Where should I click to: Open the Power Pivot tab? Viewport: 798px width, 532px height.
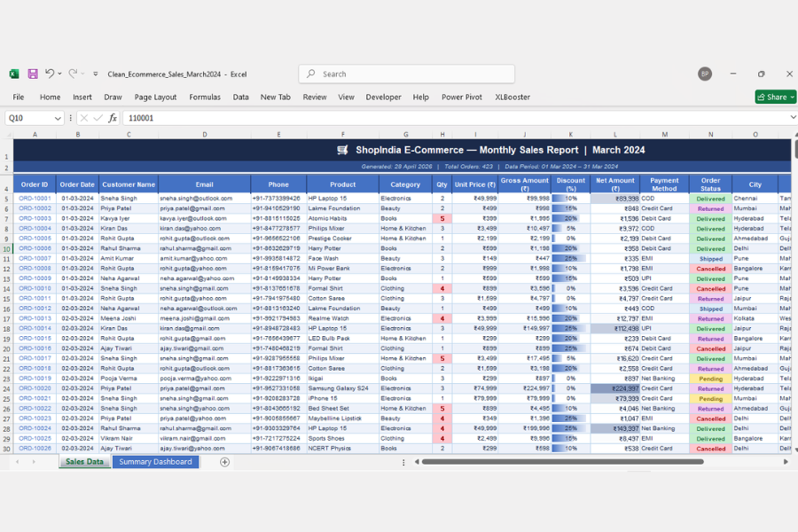(462, 97)
